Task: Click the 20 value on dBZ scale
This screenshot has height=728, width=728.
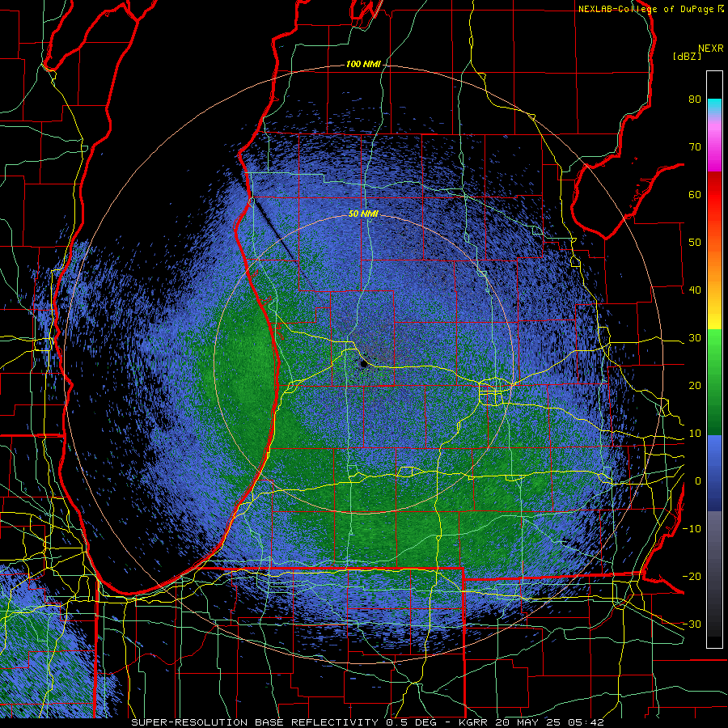Action: 695,386
